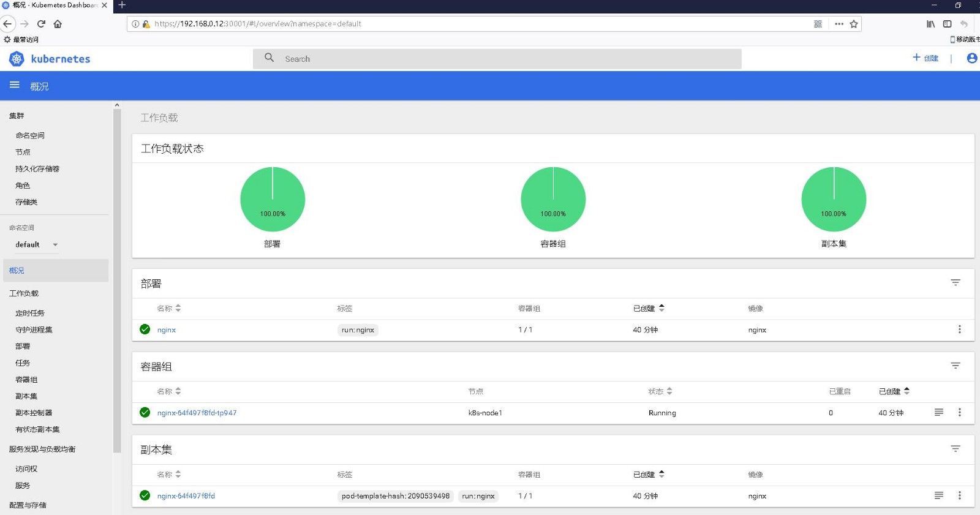Open 存储类 storage classes in sidebar
The height and width of the screenshot is (515, 980).
pyautogui.click(x=26, y=201)
